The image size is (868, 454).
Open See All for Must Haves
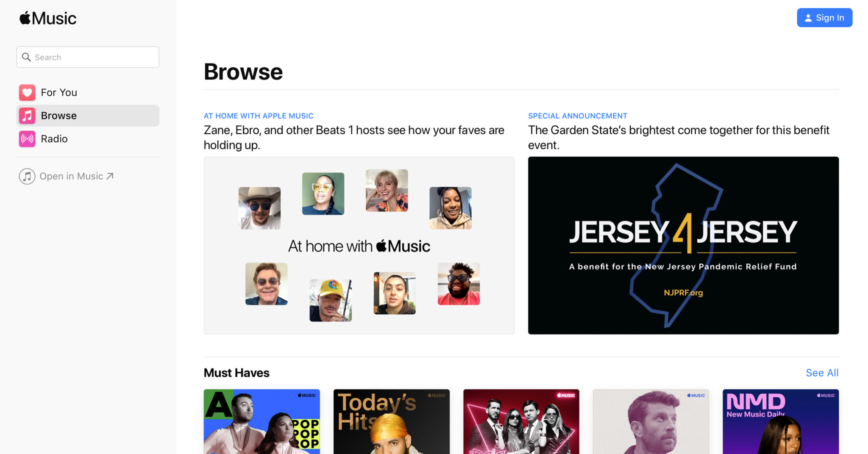(822, 373)
